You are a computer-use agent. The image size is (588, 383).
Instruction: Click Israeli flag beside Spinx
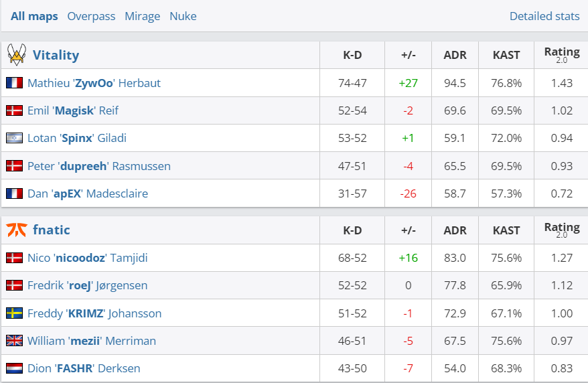(14, 138)
